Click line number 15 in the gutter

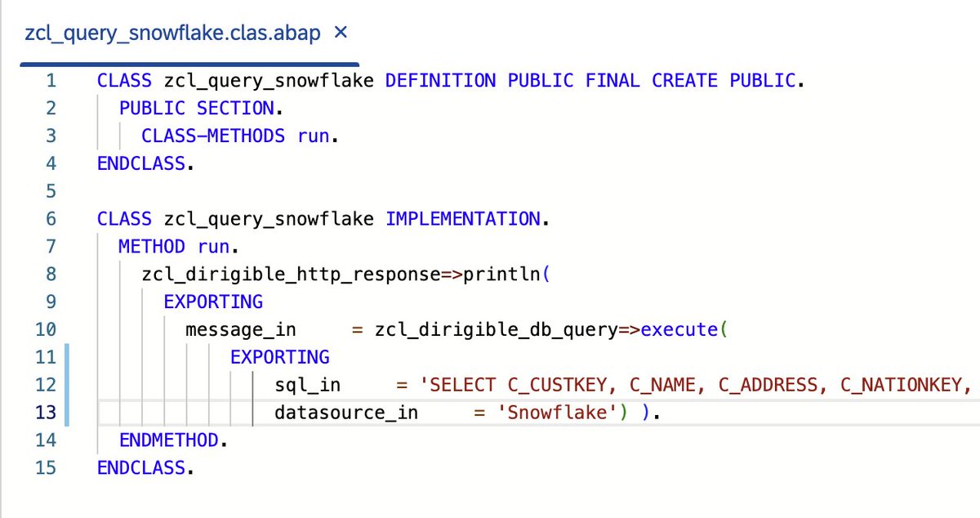[x=46, y=468]
